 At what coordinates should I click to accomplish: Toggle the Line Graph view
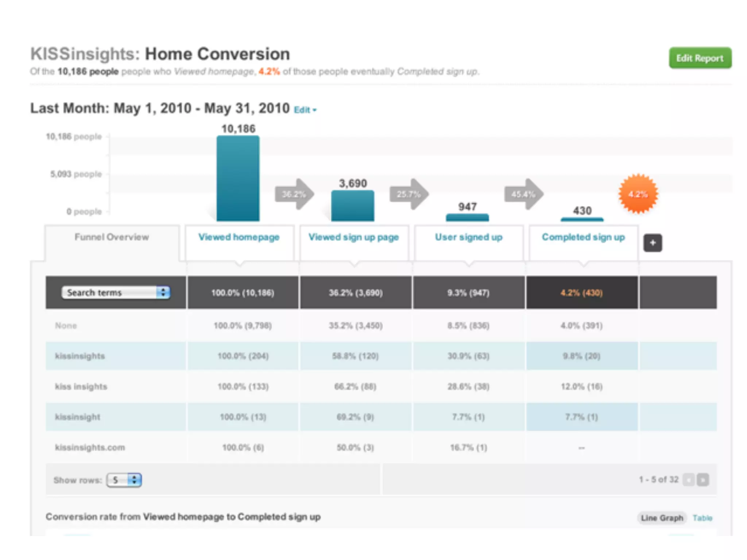pos(662,518)
